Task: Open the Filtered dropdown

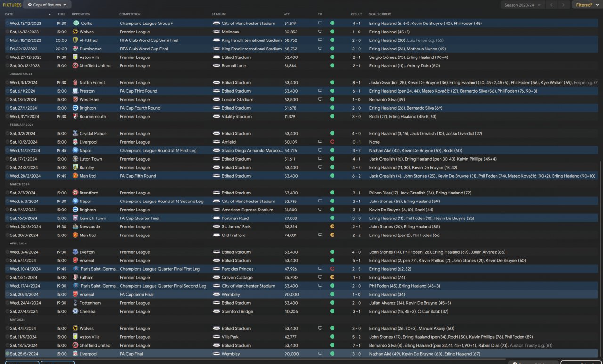Action: click(x=587, y=5)
